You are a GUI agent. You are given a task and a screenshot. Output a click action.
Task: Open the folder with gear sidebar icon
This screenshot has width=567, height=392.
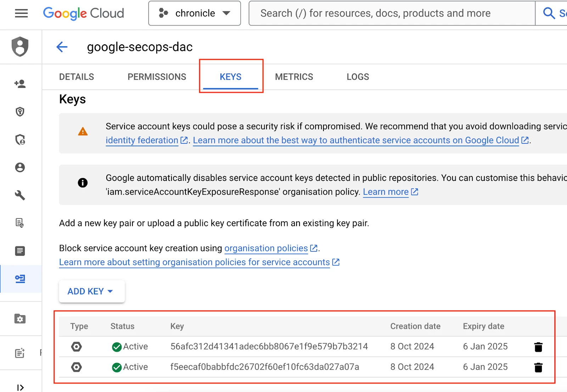[20, 319]
